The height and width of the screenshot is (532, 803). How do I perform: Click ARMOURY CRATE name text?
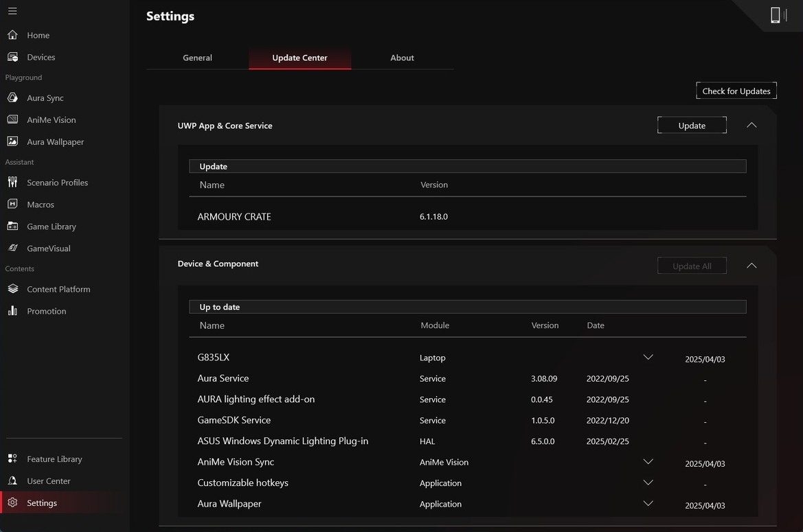coord(234,217)
